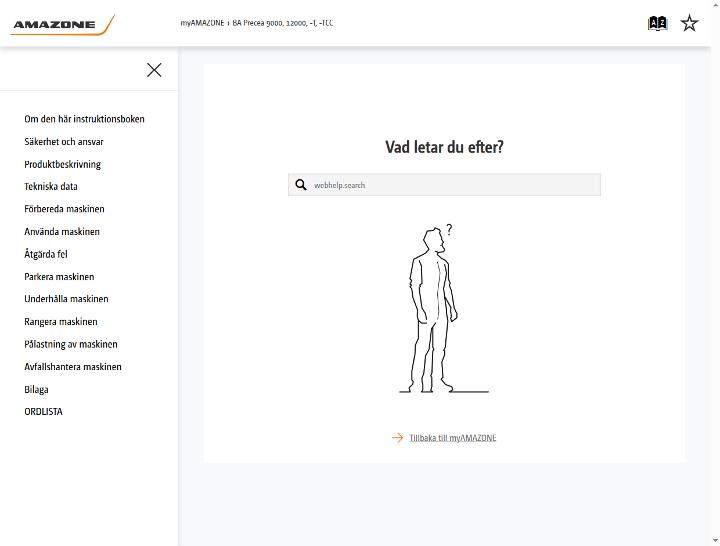Click the scroll-down arrow of the page scrollbar
The height and width of the screenshot is (546, 720).
tap(715, 542)
